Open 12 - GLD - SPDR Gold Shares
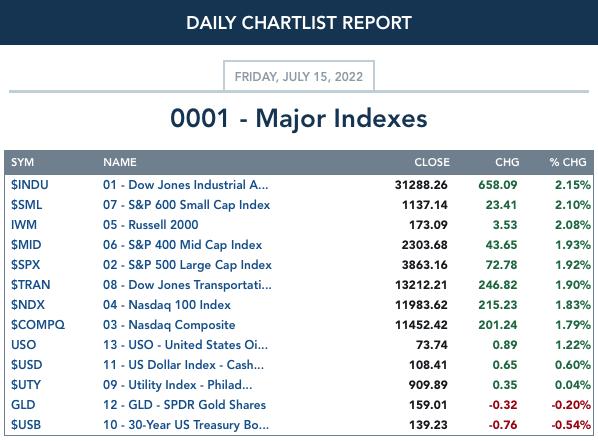Viewport: 598px width, 441px height. [x=184, y=405]
